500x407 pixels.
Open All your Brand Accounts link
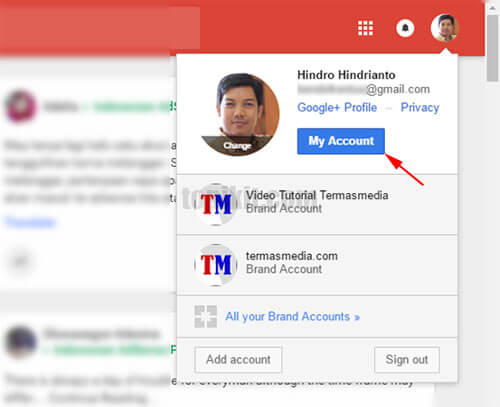(292, 317)
